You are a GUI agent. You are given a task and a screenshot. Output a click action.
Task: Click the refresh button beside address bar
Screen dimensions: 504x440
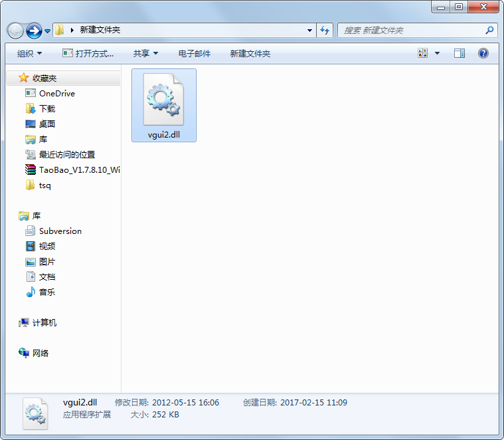tap(325, 31)
